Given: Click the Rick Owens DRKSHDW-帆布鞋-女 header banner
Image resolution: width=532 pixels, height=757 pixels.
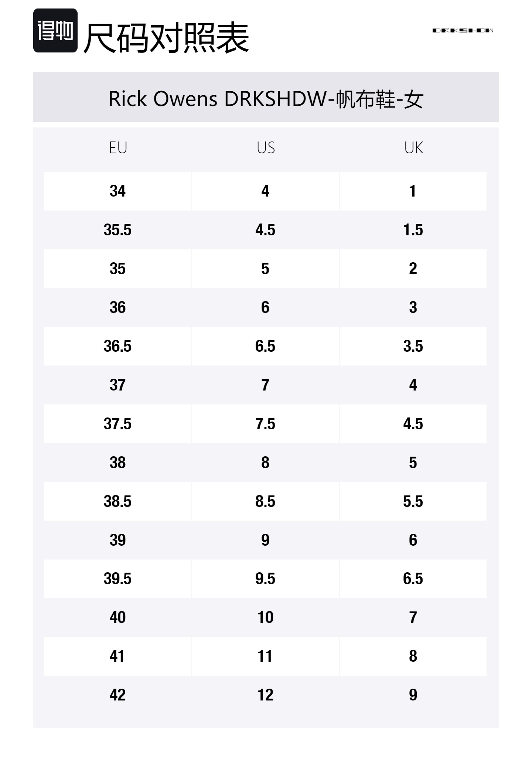Looking at the screenshot, I should point(266,99).
